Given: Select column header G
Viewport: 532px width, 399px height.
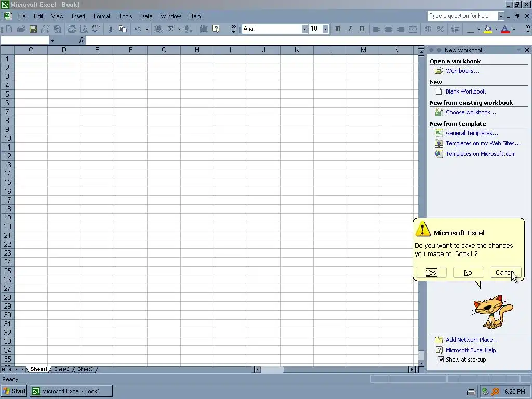Looking at the screenshot, I should pos(164,50).
